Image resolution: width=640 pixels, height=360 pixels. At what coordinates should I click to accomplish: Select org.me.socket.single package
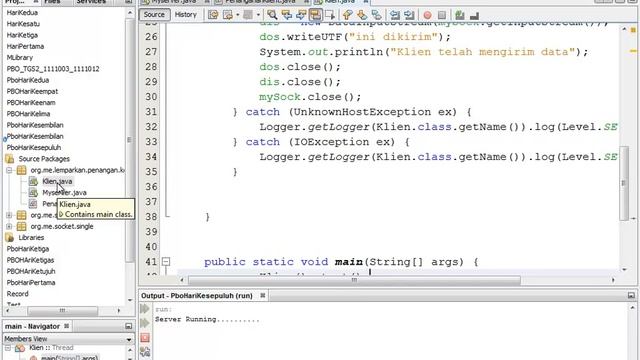point(62,226)
